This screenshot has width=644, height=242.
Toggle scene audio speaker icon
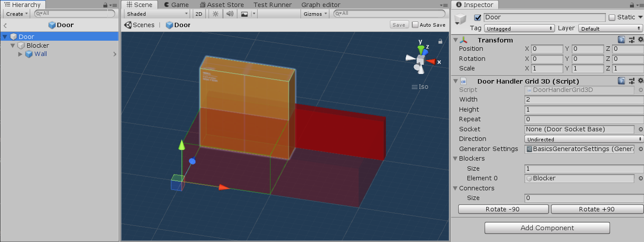tap(229, 14)
